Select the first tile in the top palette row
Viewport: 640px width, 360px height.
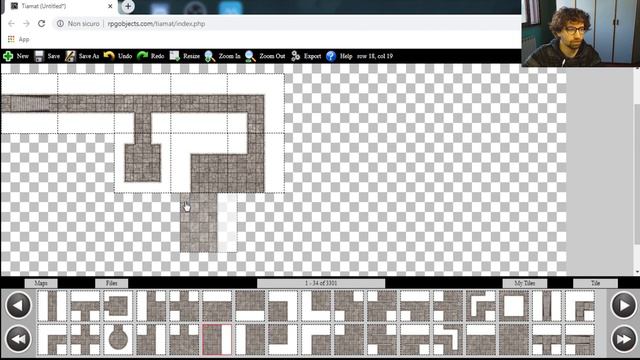click(x=52, y=306)
